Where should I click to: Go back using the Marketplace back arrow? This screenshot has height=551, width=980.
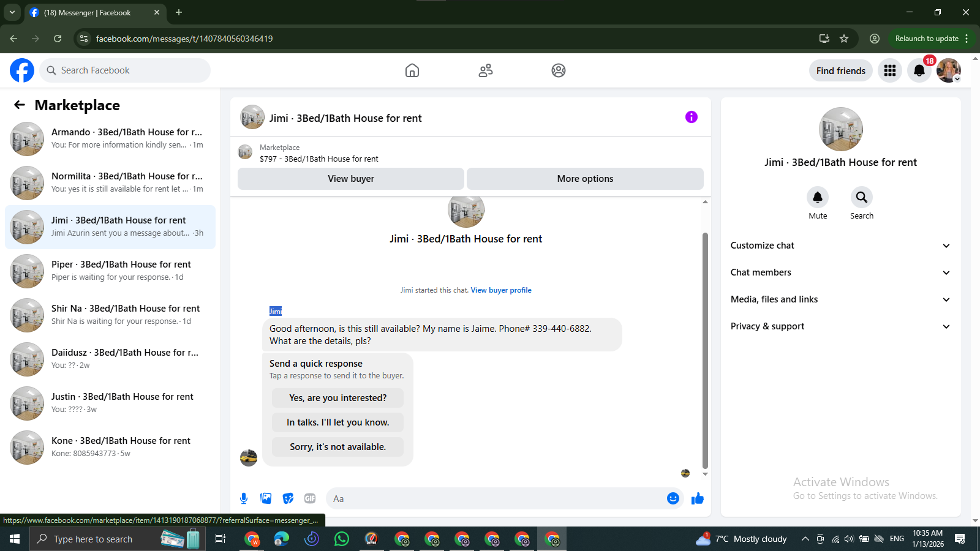point(20,105)
